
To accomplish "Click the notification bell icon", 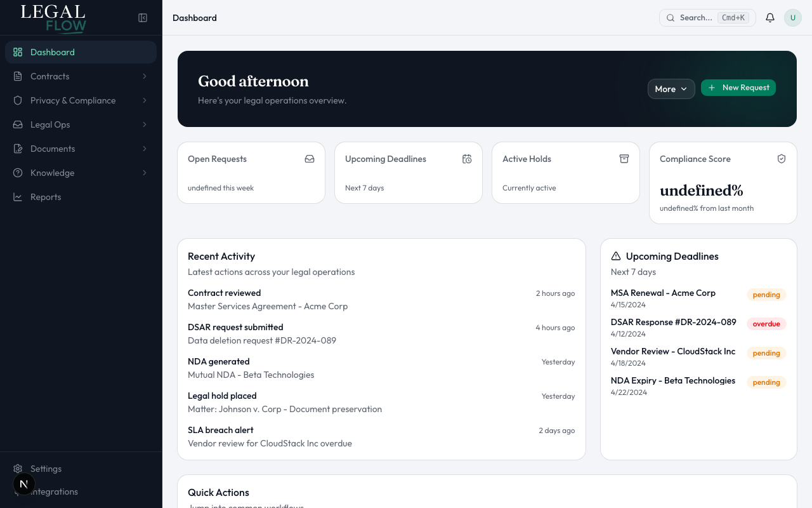I will coord(769,17).
